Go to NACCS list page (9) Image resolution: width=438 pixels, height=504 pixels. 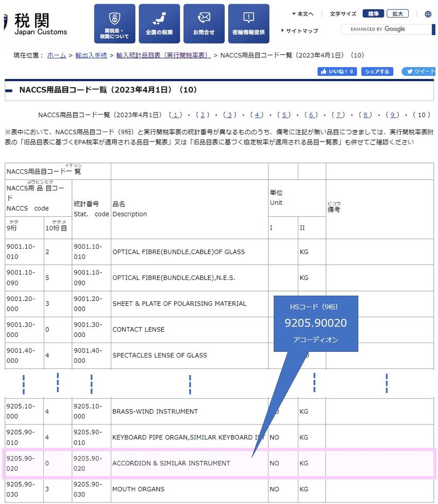(x=393, y=115)
